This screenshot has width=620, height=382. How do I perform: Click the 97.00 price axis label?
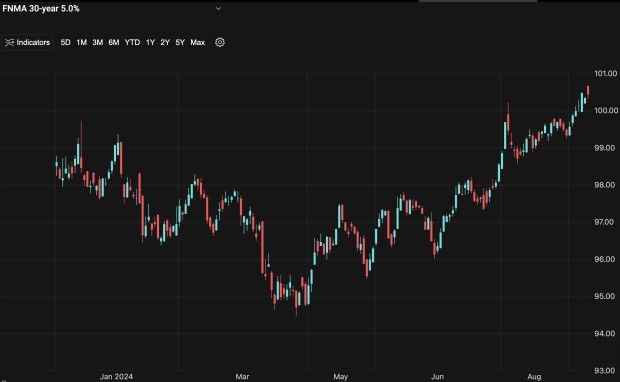[605, 222]
